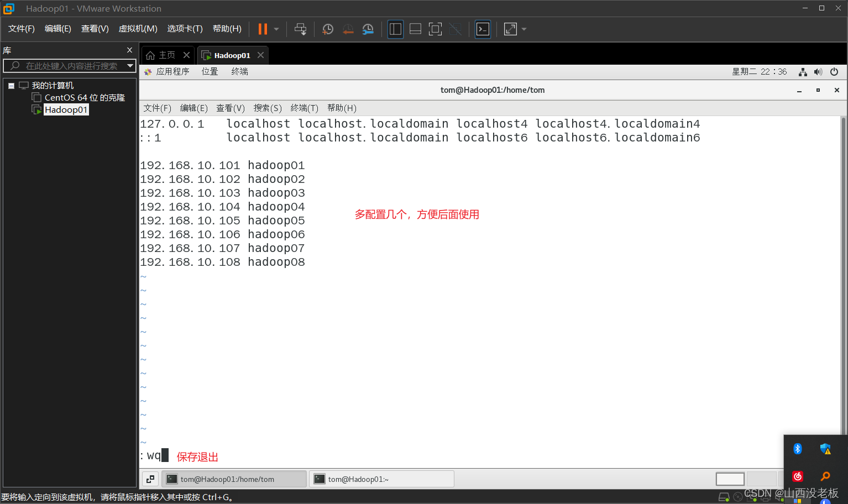Open the 虚拟机(M) menu

138,29
